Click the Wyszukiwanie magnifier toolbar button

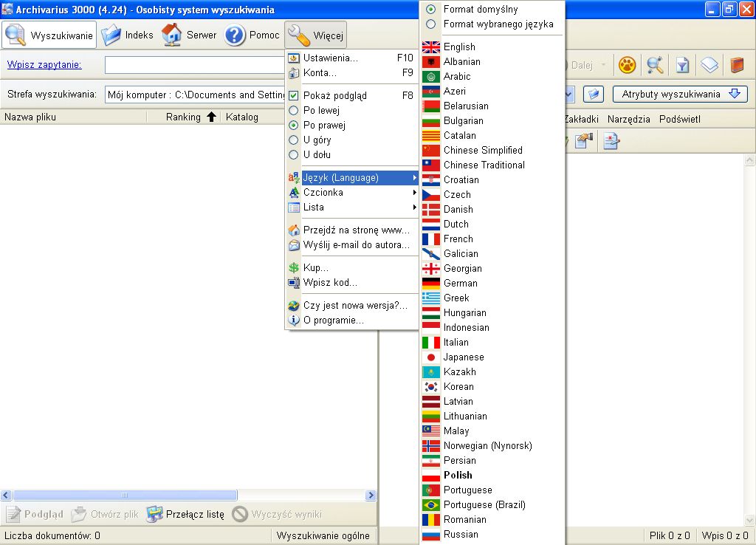tap(49, 35)
